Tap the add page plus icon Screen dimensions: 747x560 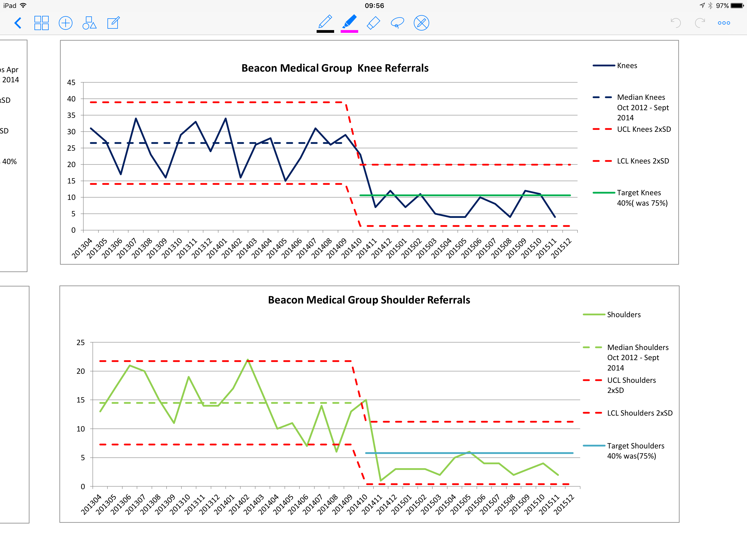tap(66, 23)
